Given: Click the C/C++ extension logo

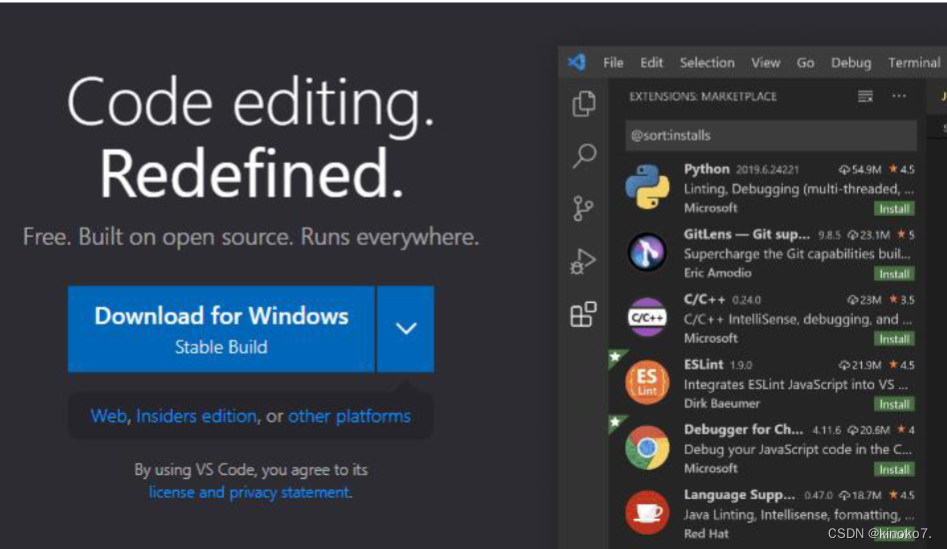Looking at the screenshot, I should (647, 317).
